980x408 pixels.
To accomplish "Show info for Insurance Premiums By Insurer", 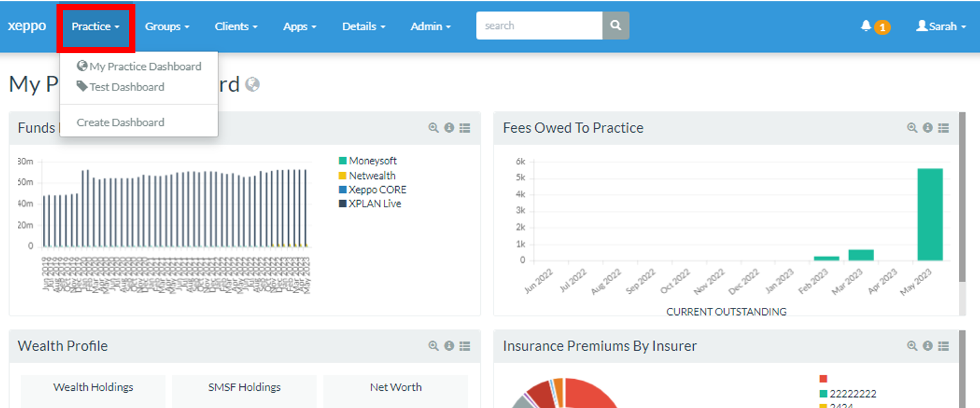I will [x=927, y=346].
